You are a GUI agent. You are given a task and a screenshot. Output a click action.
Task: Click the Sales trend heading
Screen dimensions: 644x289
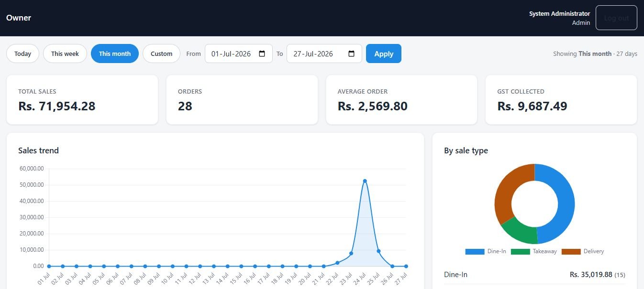[x=38, y=150]
